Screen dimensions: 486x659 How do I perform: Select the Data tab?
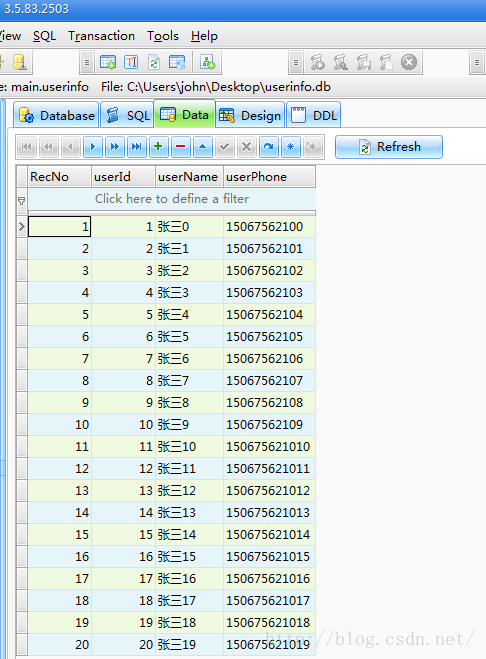[185, 114]
